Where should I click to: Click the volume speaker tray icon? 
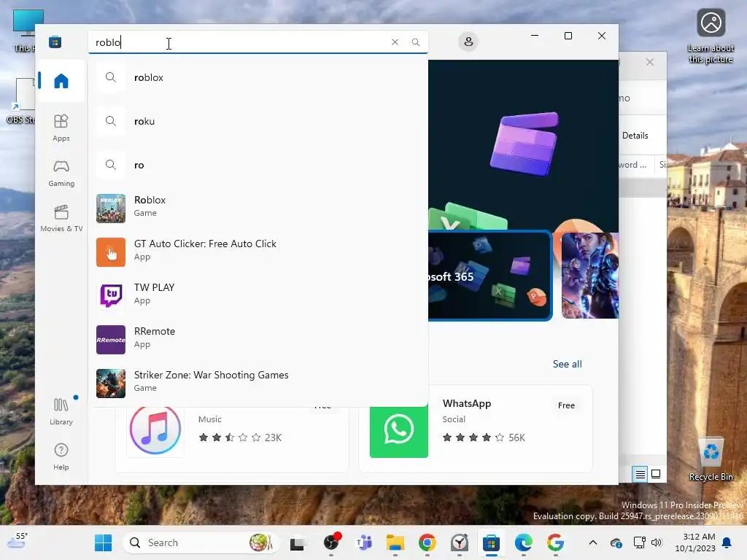(657, 542)
